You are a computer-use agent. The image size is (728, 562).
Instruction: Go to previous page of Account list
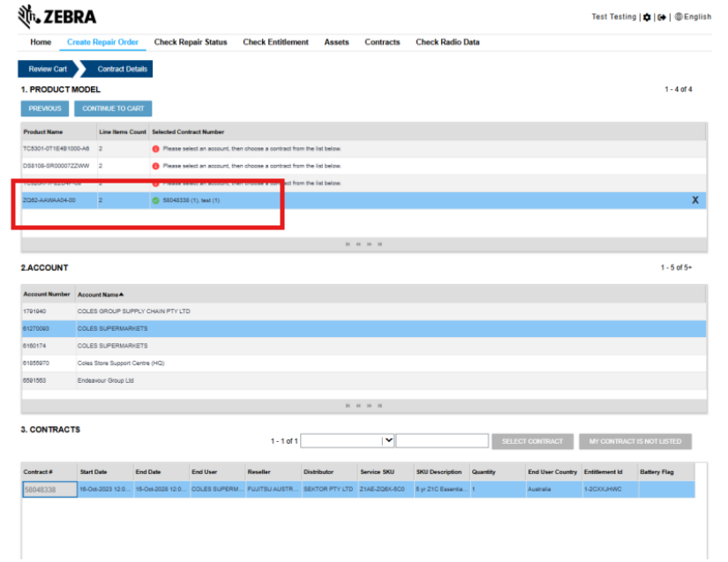[x=358, y=406]
